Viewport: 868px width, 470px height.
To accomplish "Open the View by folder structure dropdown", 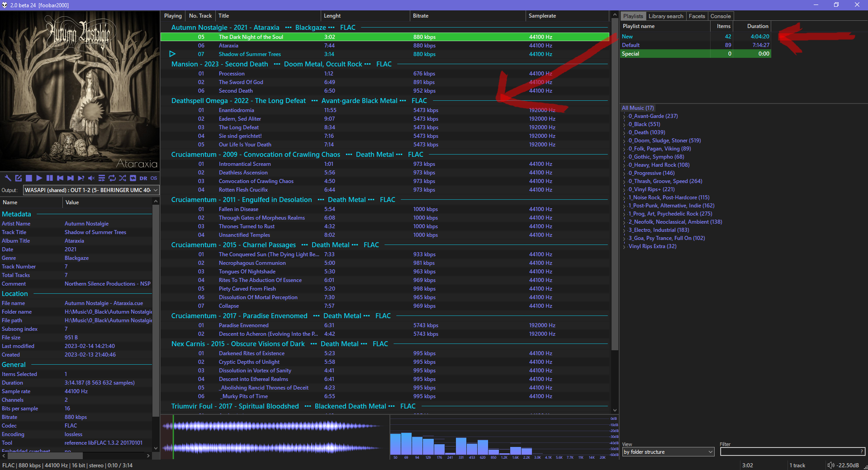I will pos(668,452).
